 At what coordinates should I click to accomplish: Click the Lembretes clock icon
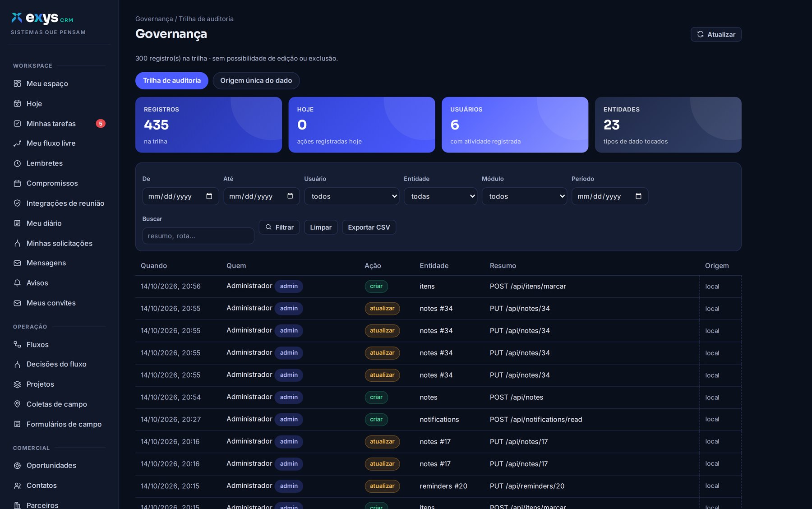coord(17,163)
